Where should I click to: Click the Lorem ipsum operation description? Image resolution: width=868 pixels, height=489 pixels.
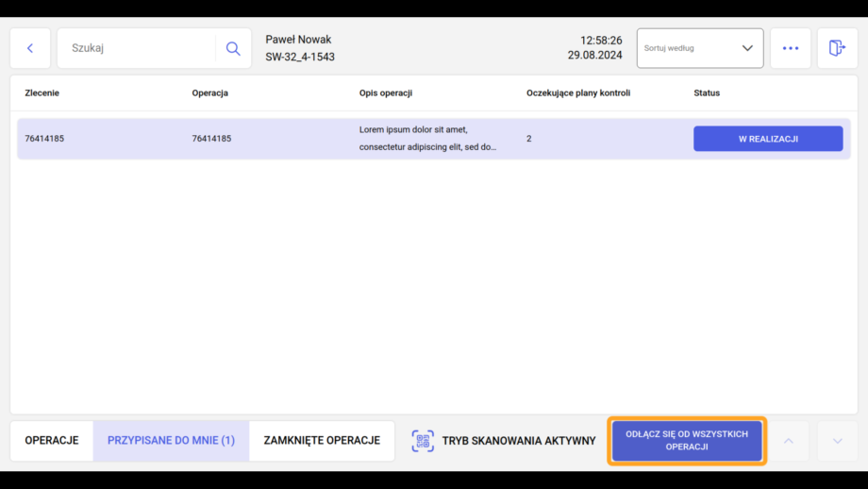(x=428, y=139)
